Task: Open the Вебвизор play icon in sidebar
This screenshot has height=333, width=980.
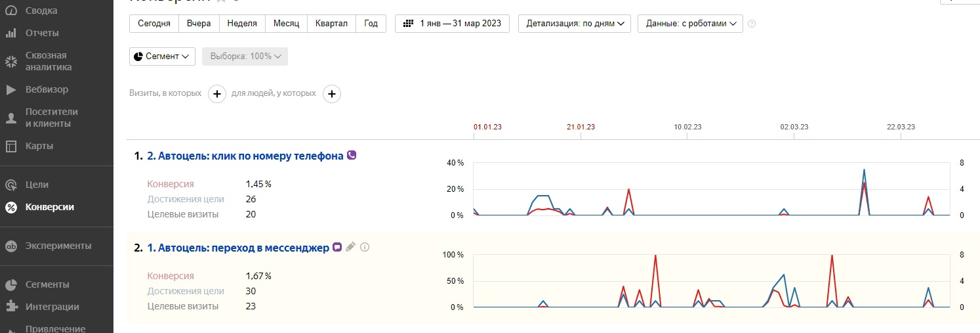Action: pyautogui.click(x=11, y=89)
